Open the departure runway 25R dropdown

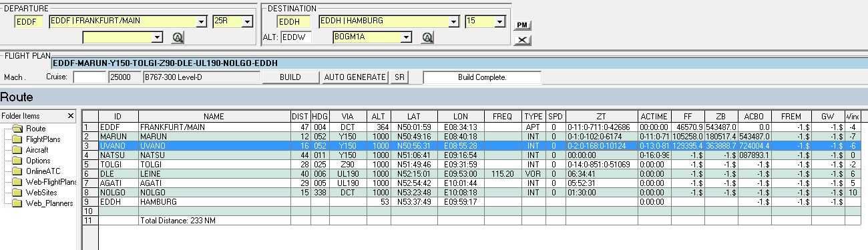point(248,21)
